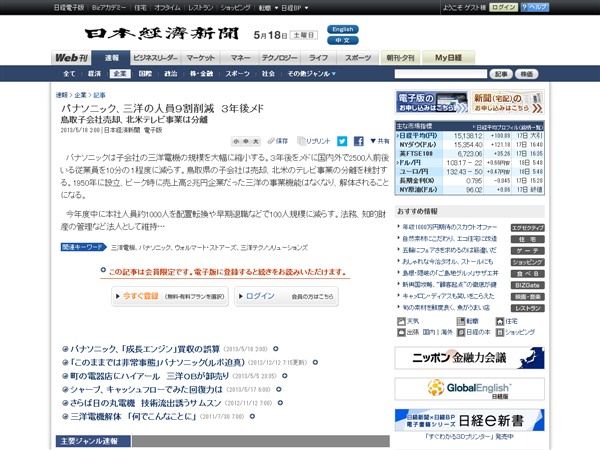Screen dimensions: 600x450
Task: Click the BIZGate tag in recommendations
Action: 527,285
